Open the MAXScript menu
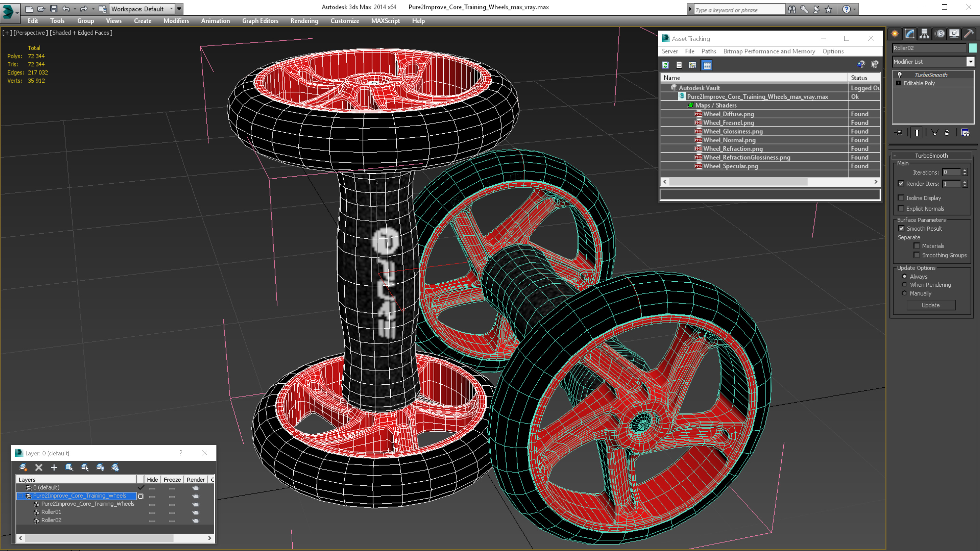 pyautogui.click(x=386, y=21)
